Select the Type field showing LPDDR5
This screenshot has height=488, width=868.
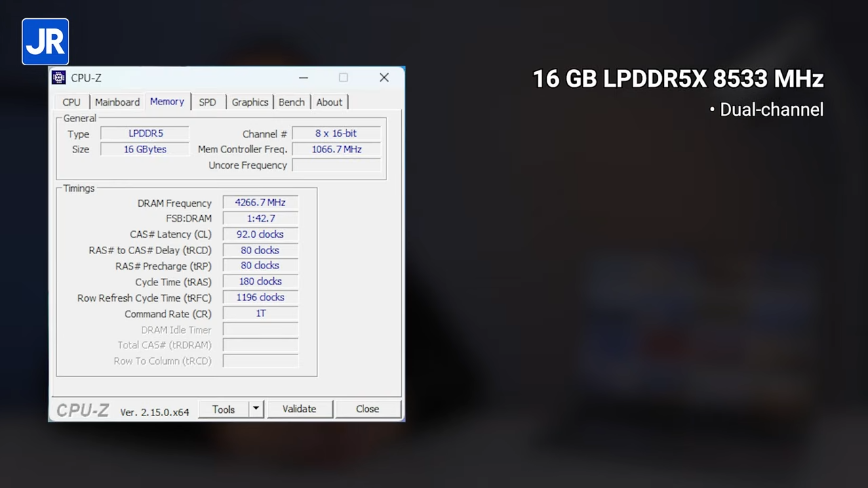pos(145,133)
